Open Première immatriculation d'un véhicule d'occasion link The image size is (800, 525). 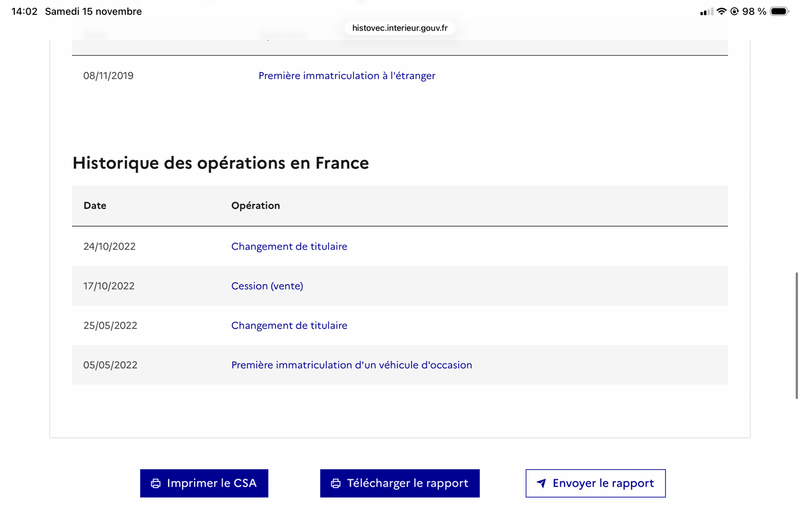[351, 365]
